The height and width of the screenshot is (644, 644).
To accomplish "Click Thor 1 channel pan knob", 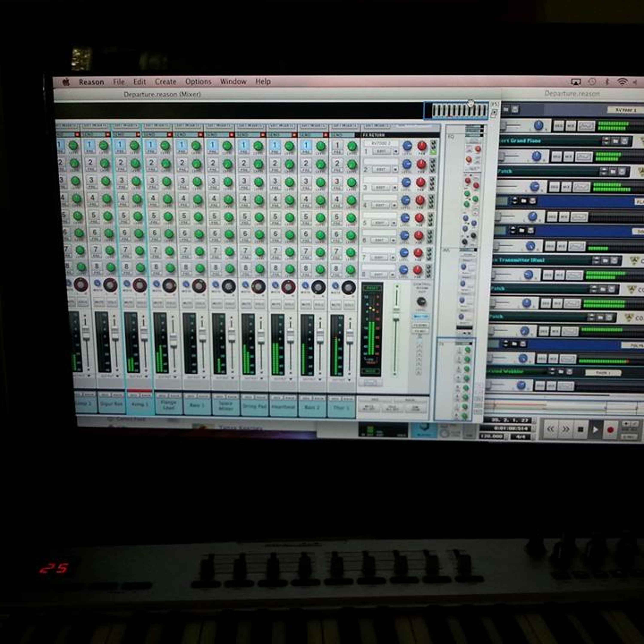I will [349, 288].
